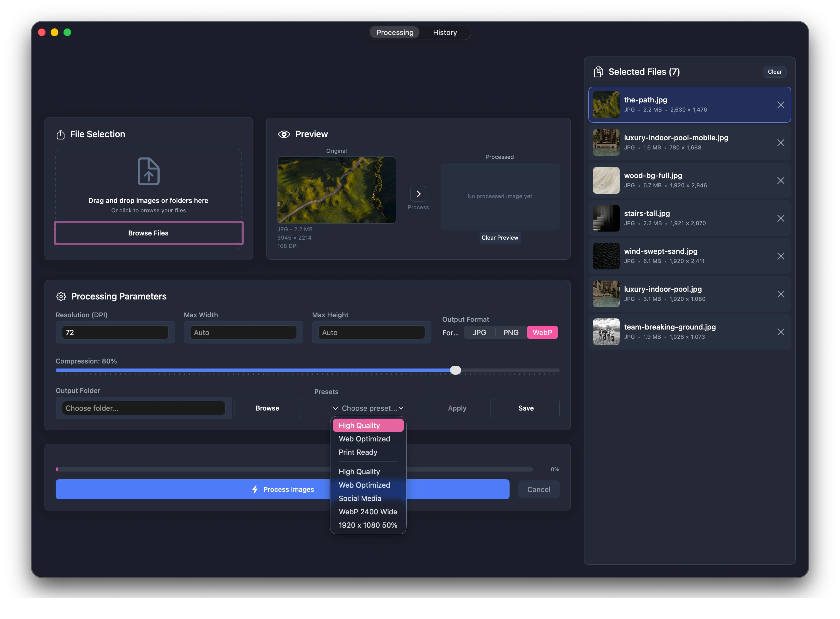Remove wood-bg-full.jpg using its X icon
The height and width of the screenshot is (619, 840).
point(781,181)
